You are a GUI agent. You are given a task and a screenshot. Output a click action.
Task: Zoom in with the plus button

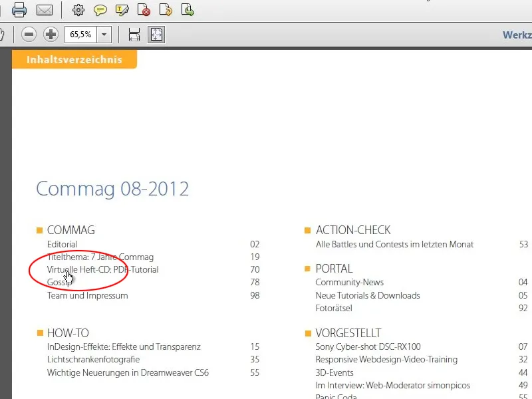[51, 35]
